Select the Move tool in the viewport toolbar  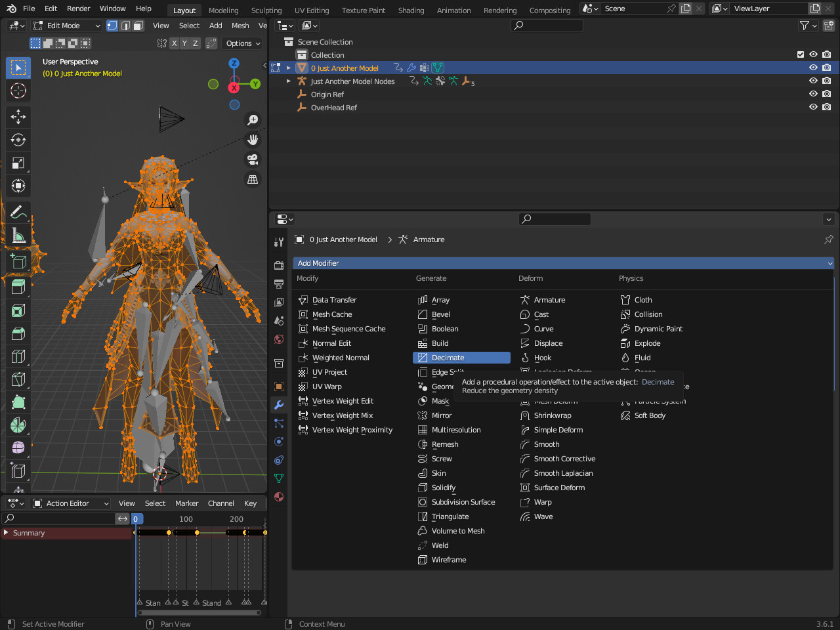coord(18,117)
